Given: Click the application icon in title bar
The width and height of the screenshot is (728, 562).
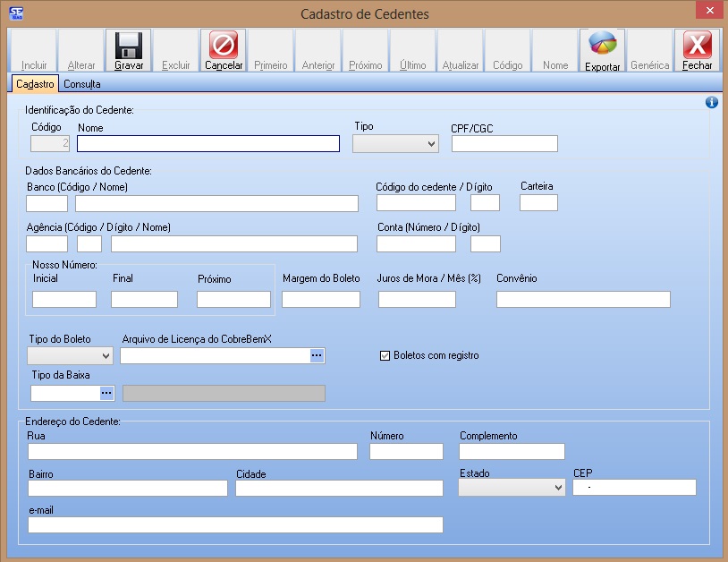Looking at the screenshot, I should click(x=15, y=13).
